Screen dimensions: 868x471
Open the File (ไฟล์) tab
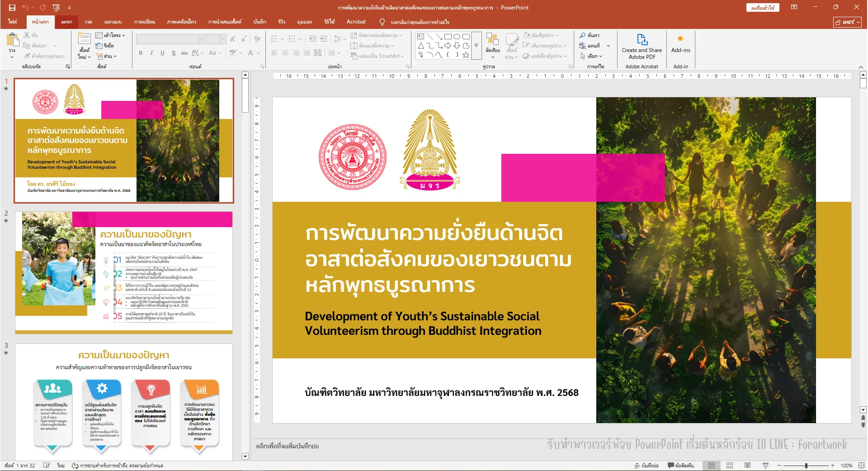[x=13, y=22]
